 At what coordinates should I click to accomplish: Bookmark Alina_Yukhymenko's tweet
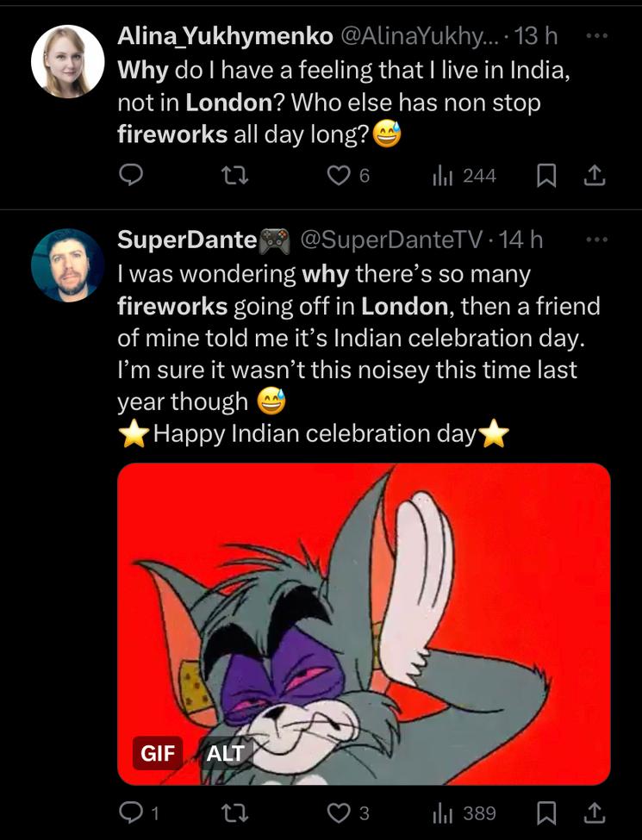click(x=545, y=176)
